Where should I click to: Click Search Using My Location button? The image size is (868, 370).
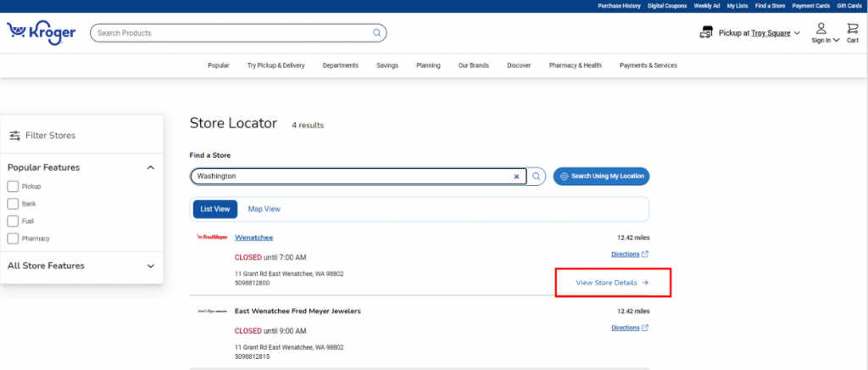[x=601, y=177]
